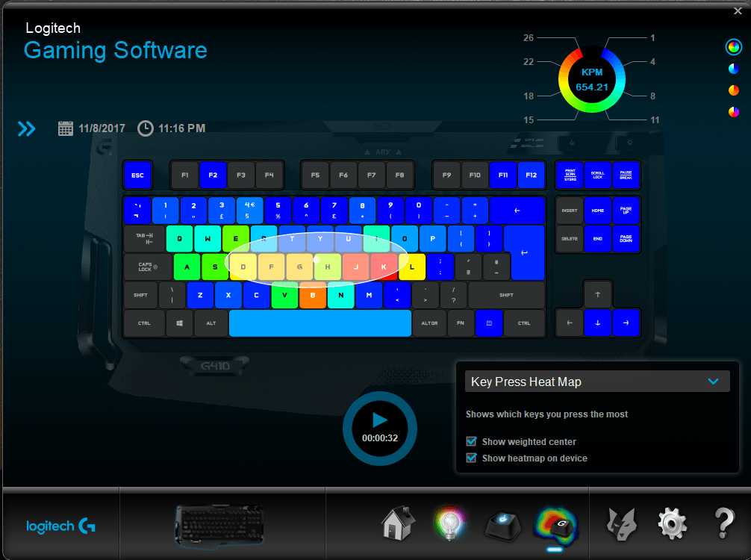This screenshot has width=751, height=560.
Task: Expand the side panel with double chevron
Action: pos(27,129)
